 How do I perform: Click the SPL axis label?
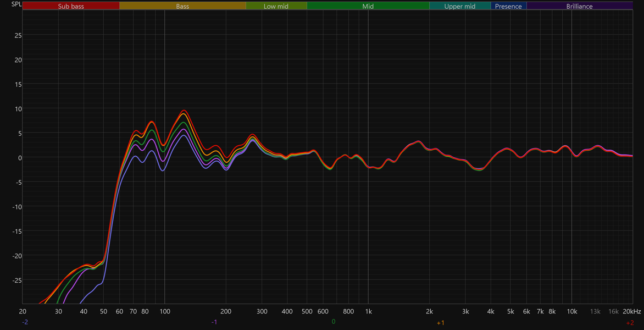[16, 4]
